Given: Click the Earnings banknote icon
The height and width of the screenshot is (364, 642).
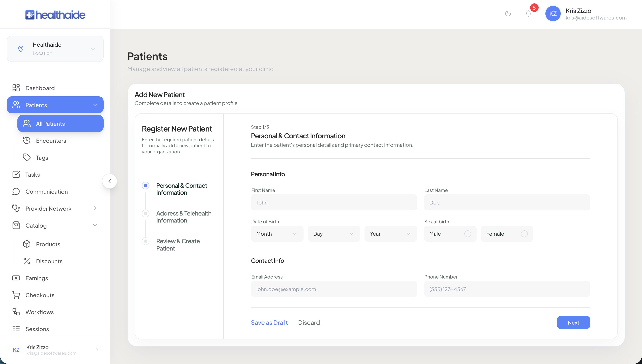Looking at the screenshot, I should pyautogui.click(x=16, y=278).
